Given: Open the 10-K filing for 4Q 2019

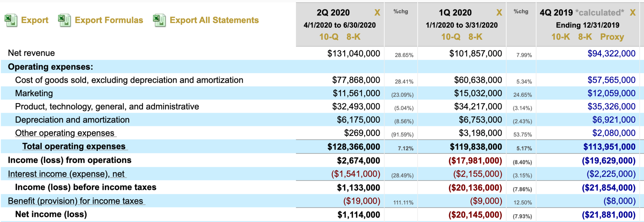Looking at the screenshot, I should pyautogui.click(x=560, y=37).
